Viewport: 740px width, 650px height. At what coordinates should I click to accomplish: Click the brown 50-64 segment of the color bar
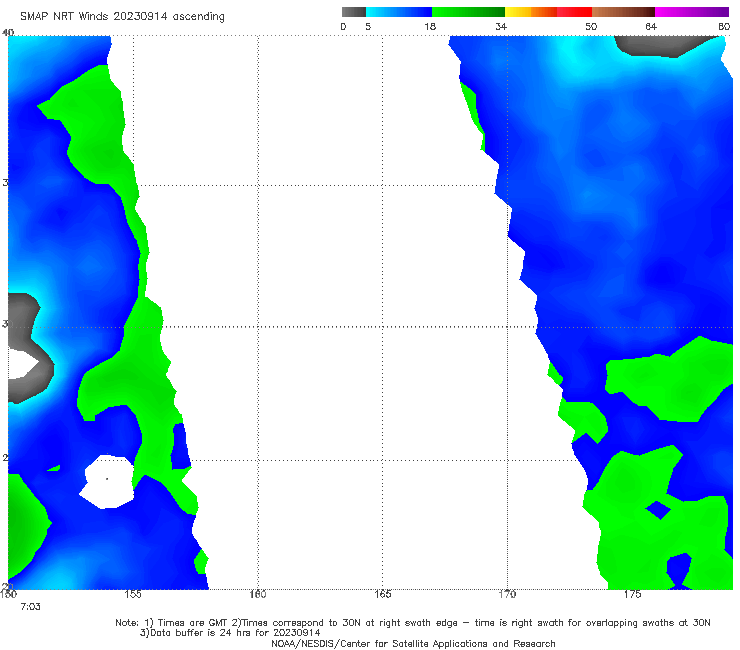623,12
